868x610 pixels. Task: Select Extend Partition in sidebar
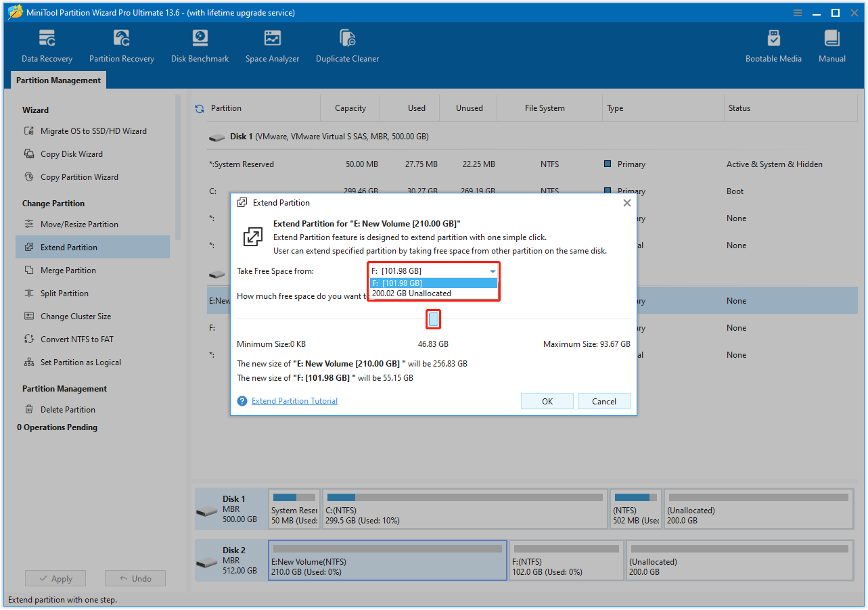(x=93, y=248)
